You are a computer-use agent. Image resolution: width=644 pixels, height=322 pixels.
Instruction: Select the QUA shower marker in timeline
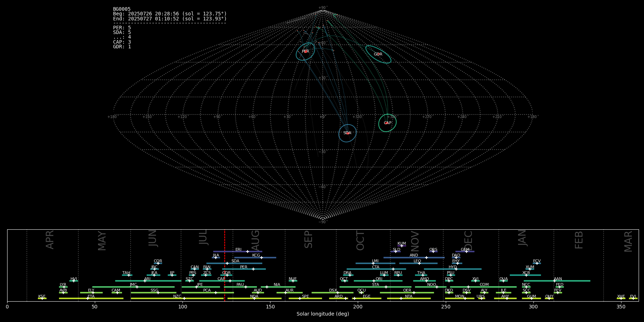[x=503, y=280]
